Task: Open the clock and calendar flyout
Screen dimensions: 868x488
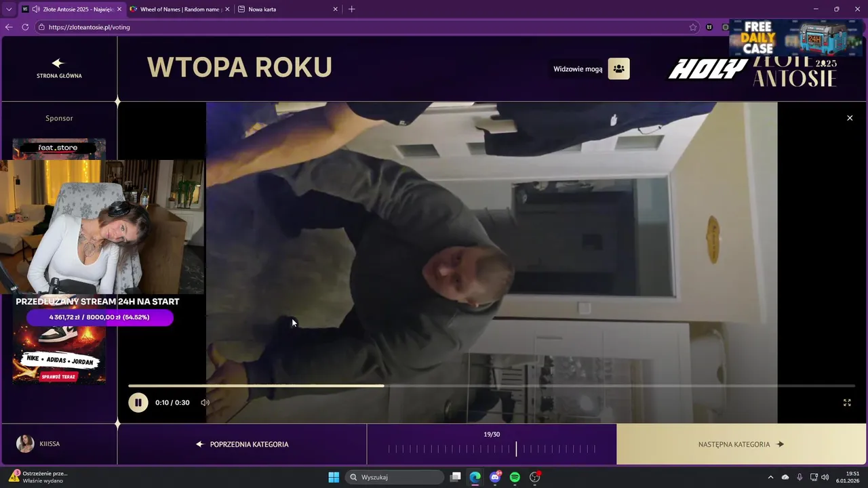Action: click(848, 477)
